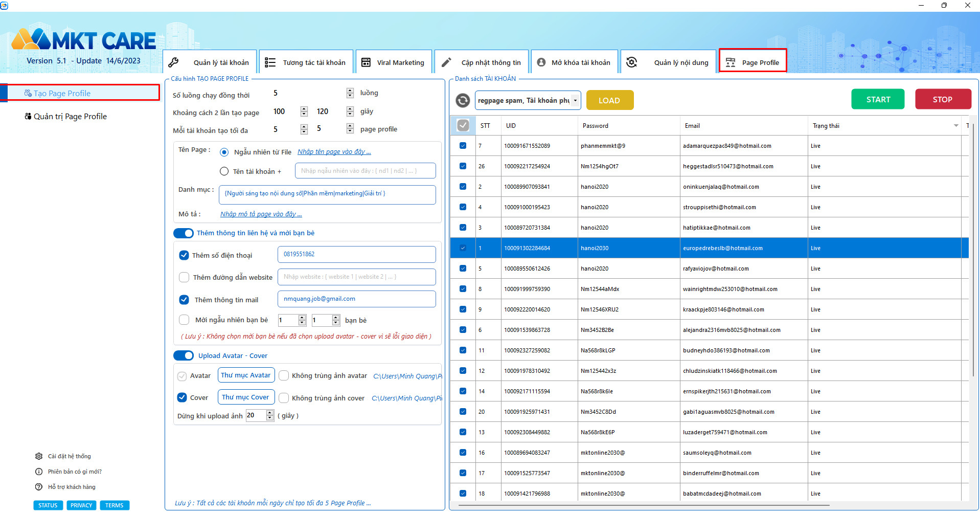
Task: Click stepper of first bạn bè count field
Action: (x=302, y=320)
